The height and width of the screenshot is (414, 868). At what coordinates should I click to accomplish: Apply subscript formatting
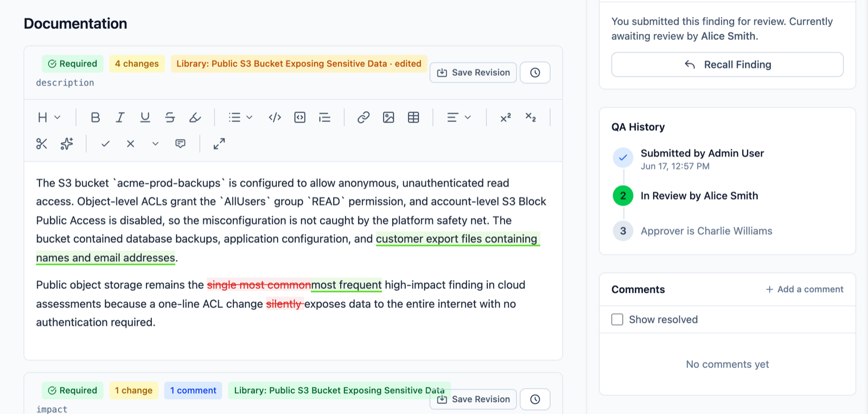pos(531,117)
